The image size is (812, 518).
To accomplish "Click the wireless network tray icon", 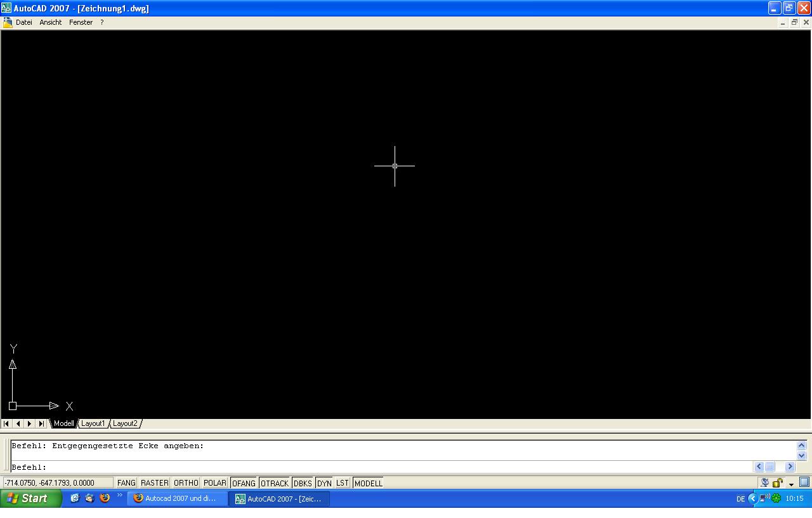I will click(x=764, y=498).
